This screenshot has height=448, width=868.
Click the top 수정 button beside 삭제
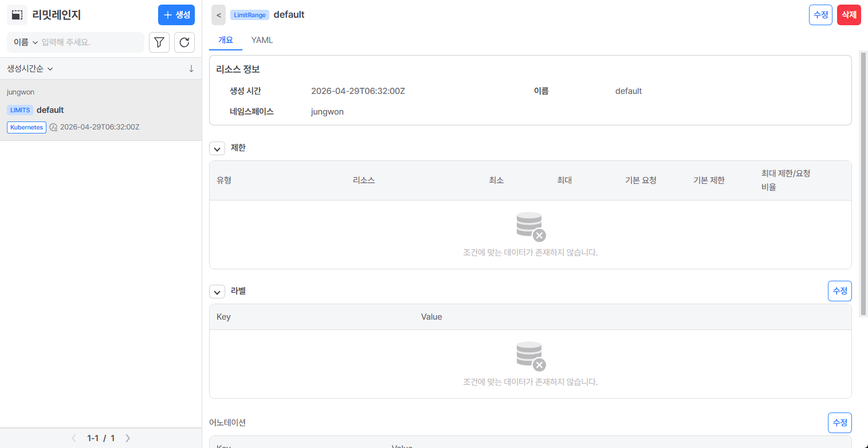(x=820, y=15)
